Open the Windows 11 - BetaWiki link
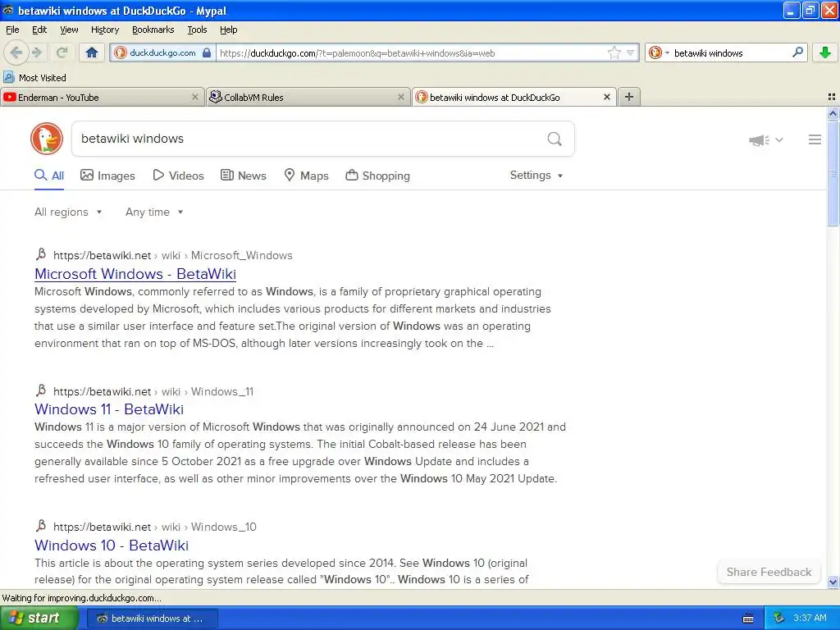 109,409
